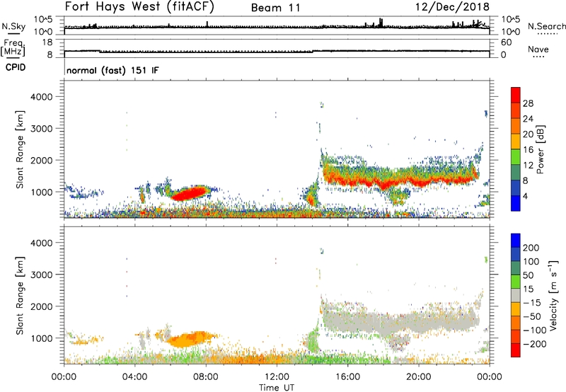566x392 pixels.
Task: Click the 'N.Search' legend label
Action: 546,26
